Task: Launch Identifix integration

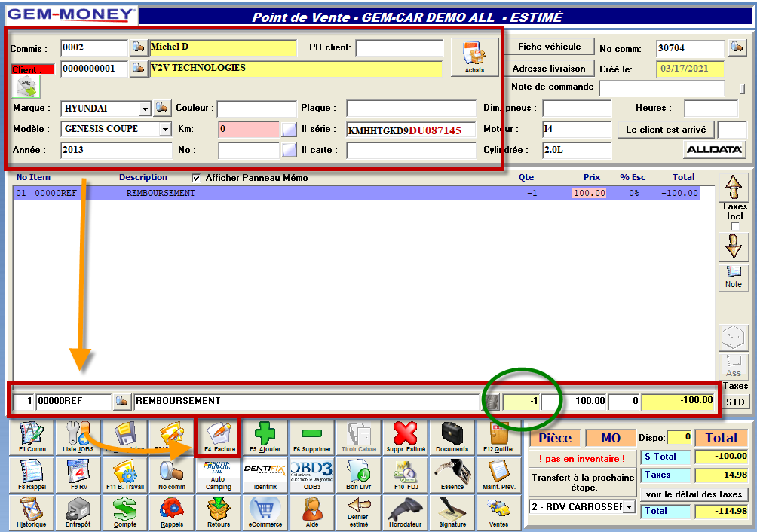Action: click(265, 474)
